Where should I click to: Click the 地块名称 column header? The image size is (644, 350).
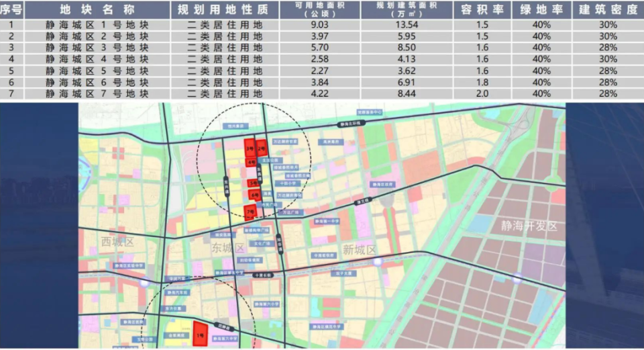pyautogui.click(x=97, y=9)
